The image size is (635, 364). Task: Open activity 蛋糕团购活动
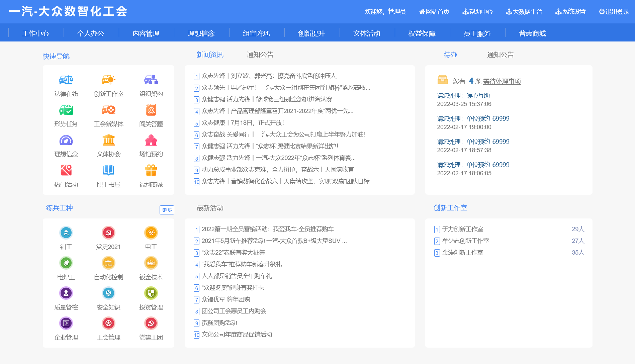[219, 323]
